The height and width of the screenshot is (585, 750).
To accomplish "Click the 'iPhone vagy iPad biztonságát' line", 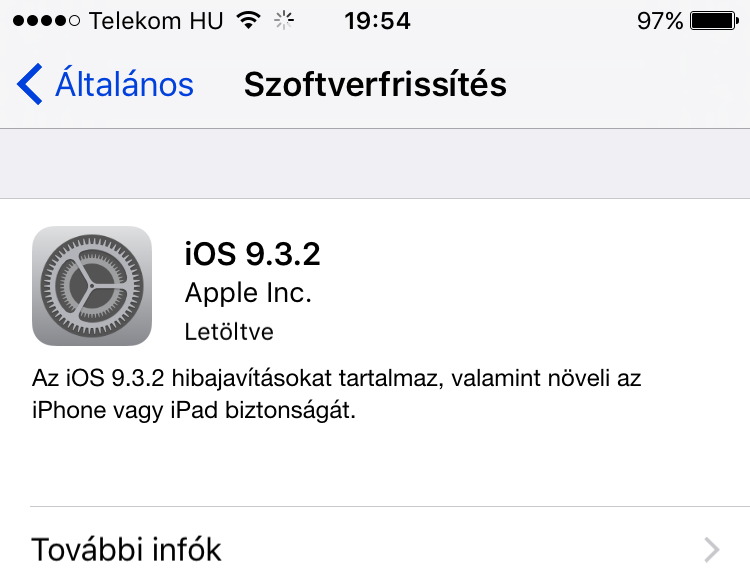I will click(x=194, y=410).
